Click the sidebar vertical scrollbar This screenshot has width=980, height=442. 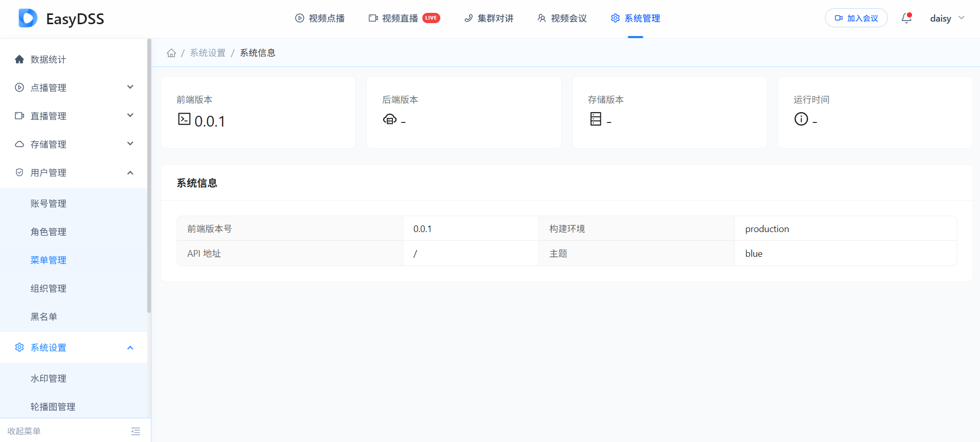click(149, 175)
